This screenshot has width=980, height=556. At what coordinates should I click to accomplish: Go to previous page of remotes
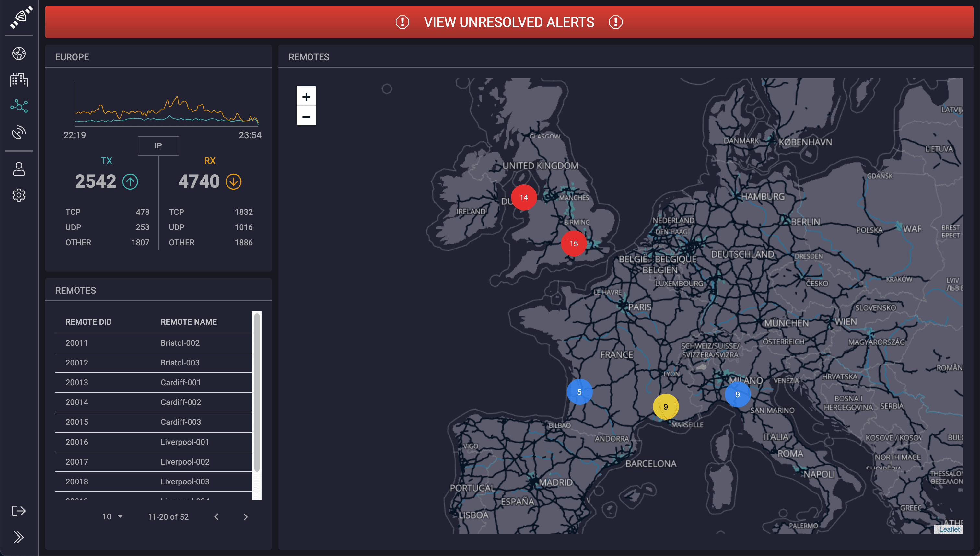(x=216, y=517)
